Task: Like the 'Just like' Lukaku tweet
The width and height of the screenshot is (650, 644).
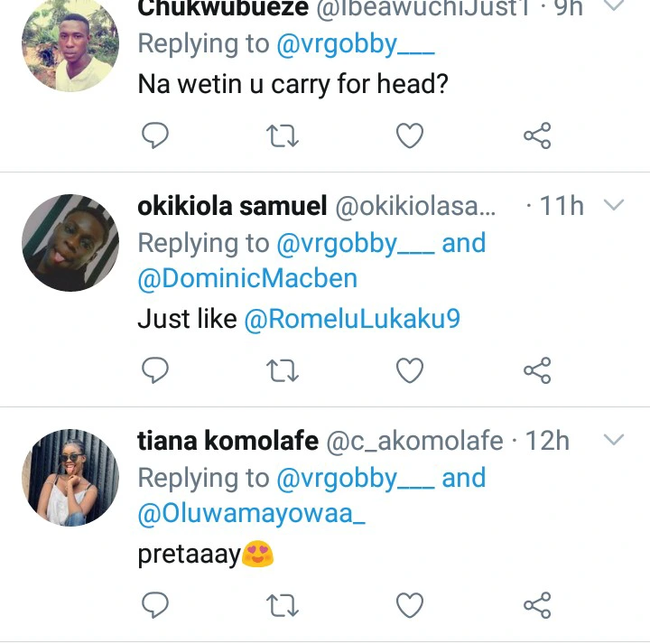Action: click(x=410, y=370)
